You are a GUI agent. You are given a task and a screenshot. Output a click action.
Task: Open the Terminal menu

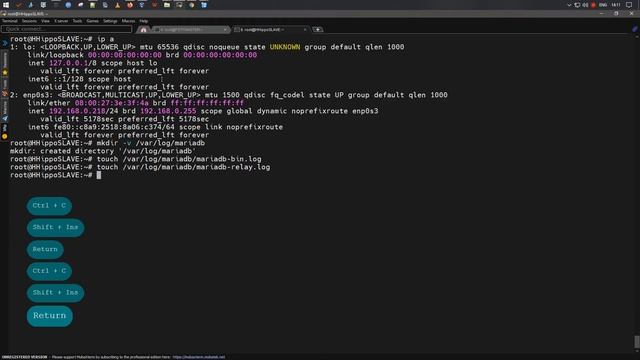10,21
